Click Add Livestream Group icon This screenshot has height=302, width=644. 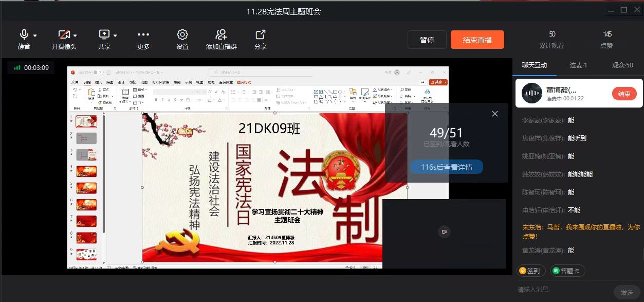tap(222, 35)
